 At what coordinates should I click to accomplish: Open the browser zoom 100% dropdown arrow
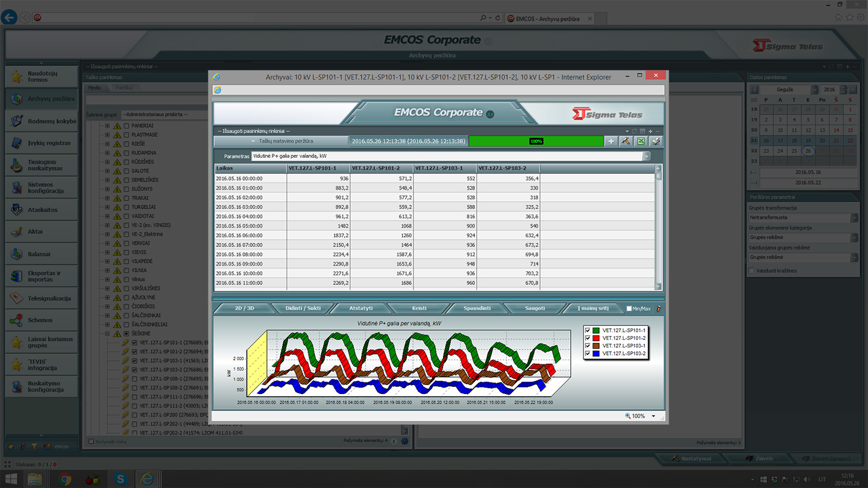pos(653,416)
